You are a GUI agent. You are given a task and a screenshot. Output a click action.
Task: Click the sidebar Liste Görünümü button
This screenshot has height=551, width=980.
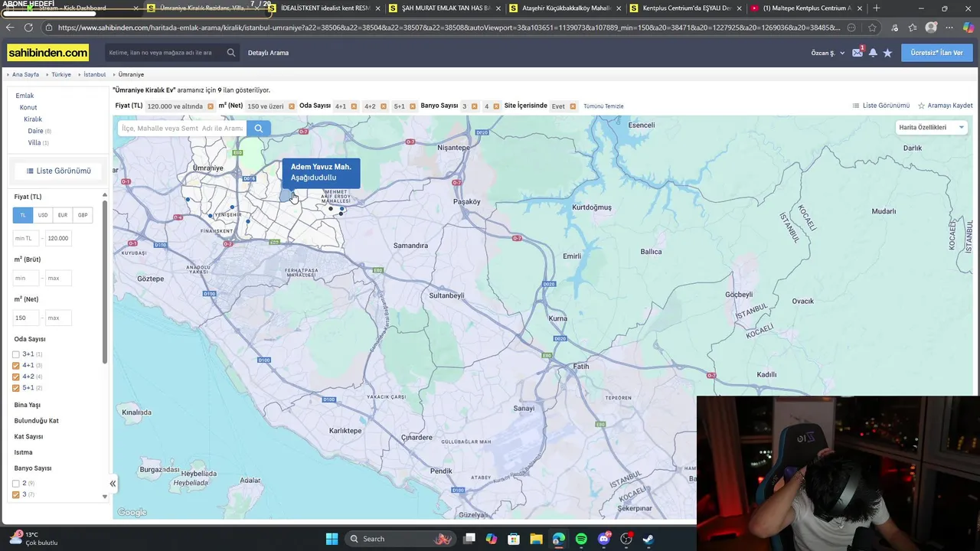[58, 171]
